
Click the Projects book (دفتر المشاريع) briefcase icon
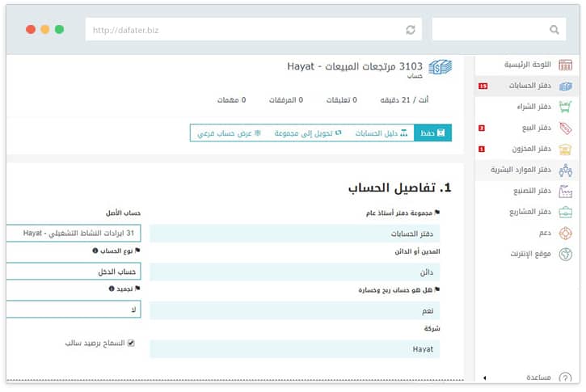click(565, 212)
